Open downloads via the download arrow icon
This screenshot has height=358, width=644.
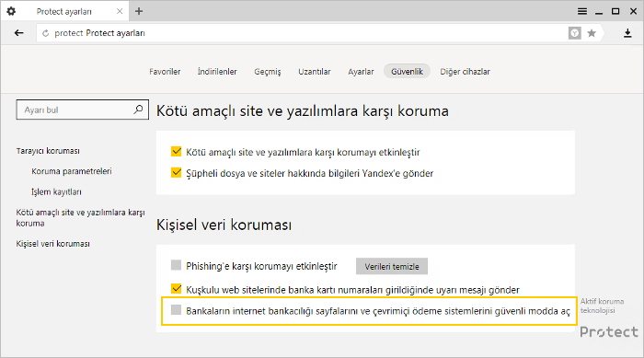[627, 33]
